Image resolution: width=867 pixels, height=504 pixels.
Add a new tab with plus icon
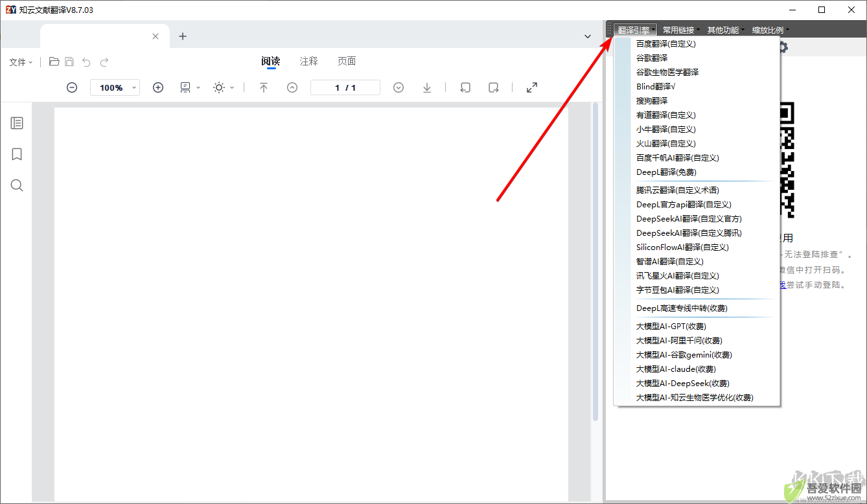183,36
